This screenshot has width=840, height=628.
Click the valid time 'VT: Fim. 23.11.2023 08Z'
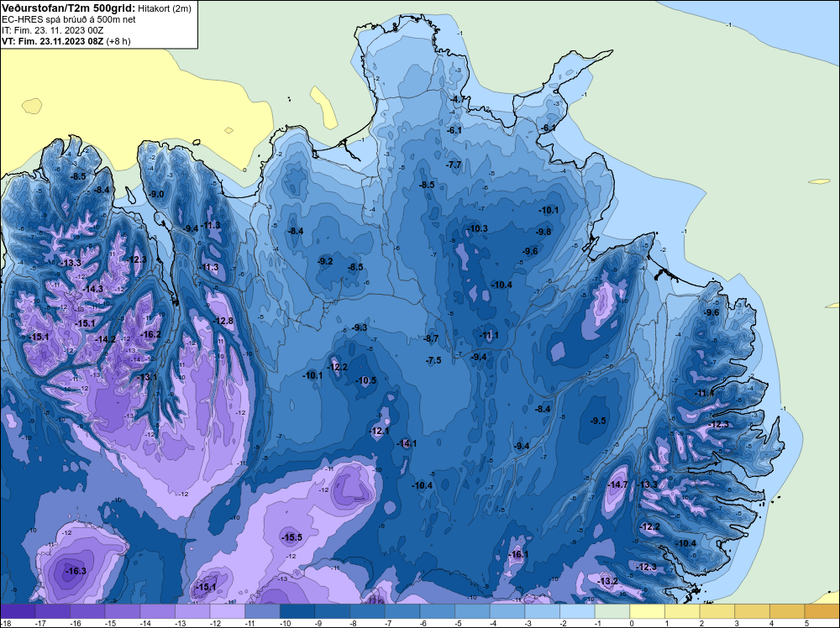pos(53,40)
